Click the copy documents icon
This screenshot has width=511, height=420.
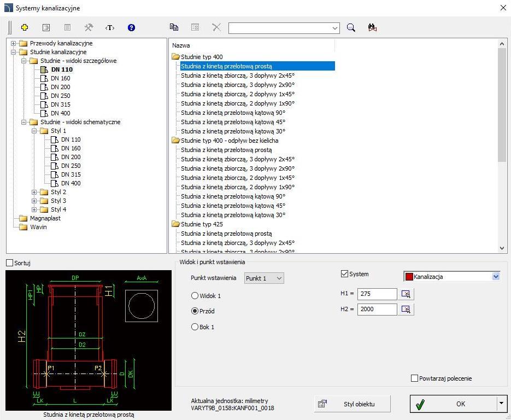(174, 27)
